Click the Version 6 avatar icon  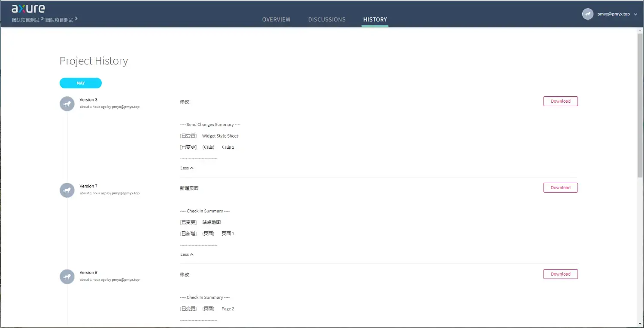(x=67, y=276)
